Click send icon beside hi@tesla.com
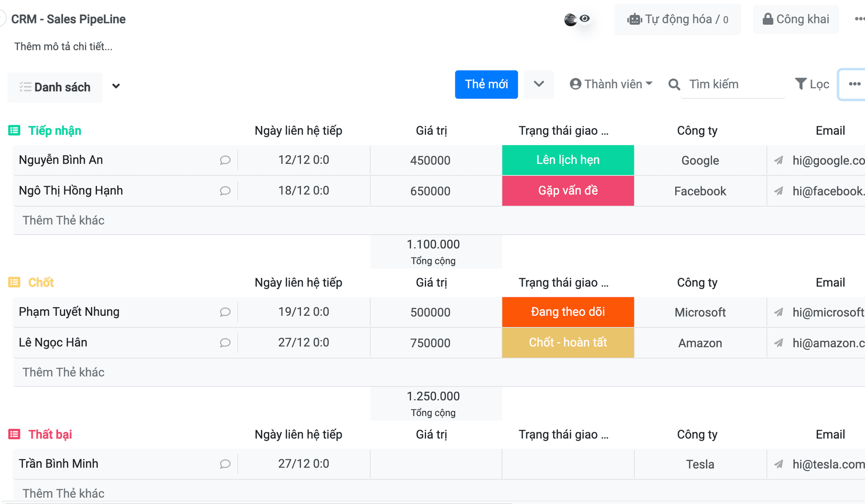This screenshot has width=865, height=504. click(778, 464)
